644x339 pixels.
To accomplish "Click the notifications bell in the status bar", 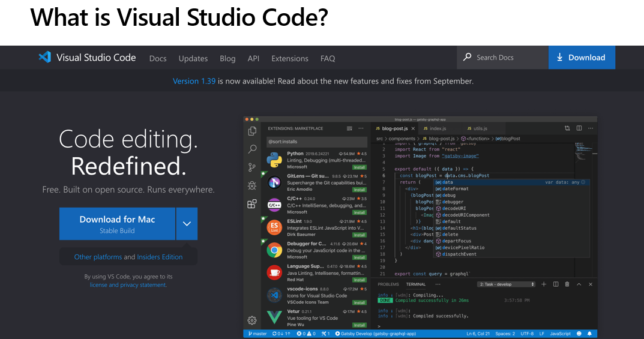I will tap(590, 334).
